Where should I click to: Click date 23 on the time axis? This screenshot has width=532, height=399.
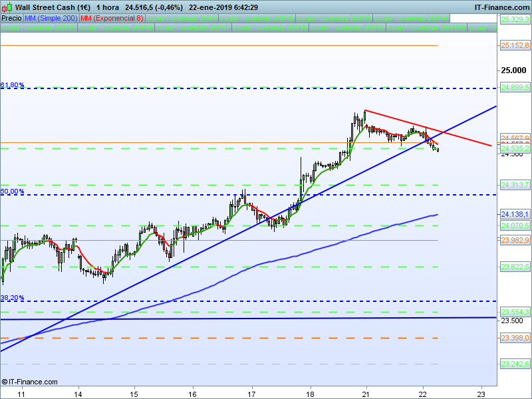point(481,394)
